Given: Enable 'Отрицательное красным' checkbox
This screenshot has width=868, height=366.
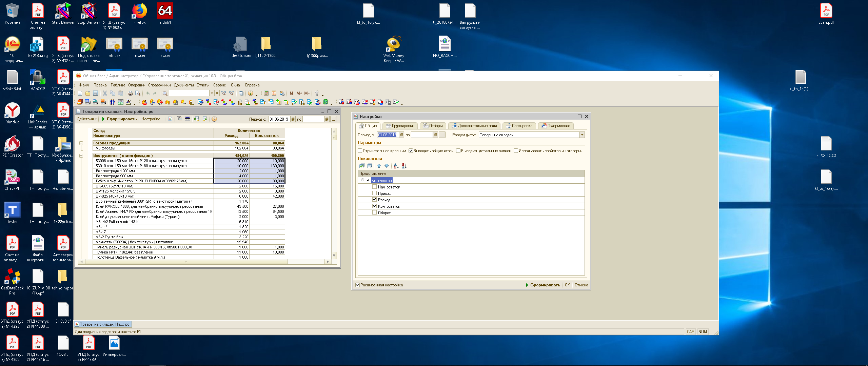Looking at the screenshot, I should point(360,151).
